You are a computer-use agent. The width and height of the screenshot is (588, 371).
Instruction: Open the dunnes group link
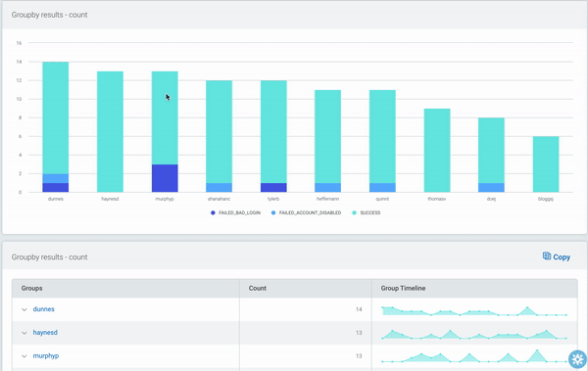[x=43, y=309]
